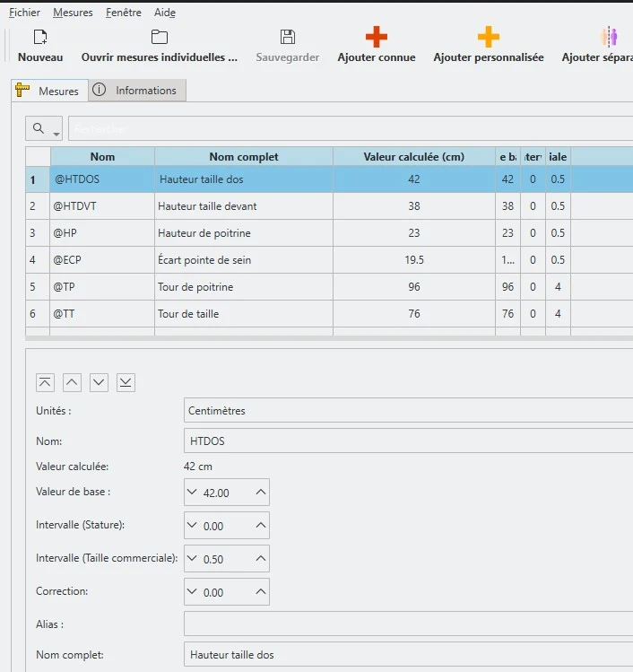Open the search magnifier dropdown
Viewport: 633px width, 672px height.
click(43, 129)
